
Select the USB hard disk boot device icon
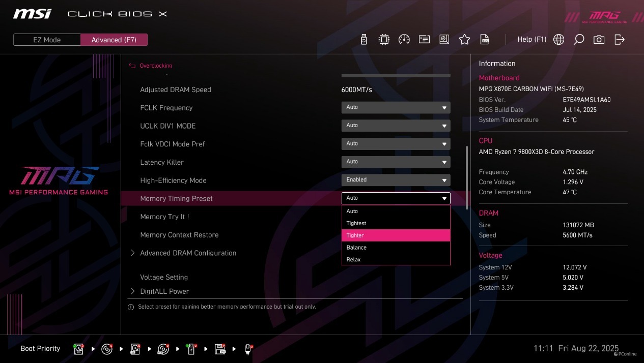click(x=135, y=349)
